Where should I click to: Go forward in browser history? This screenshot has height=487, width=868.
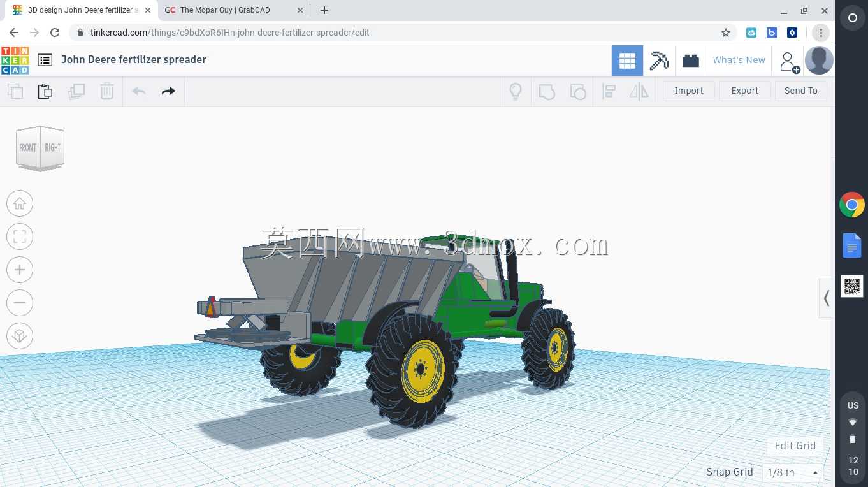pyautogui.click(x=34, y=33)
